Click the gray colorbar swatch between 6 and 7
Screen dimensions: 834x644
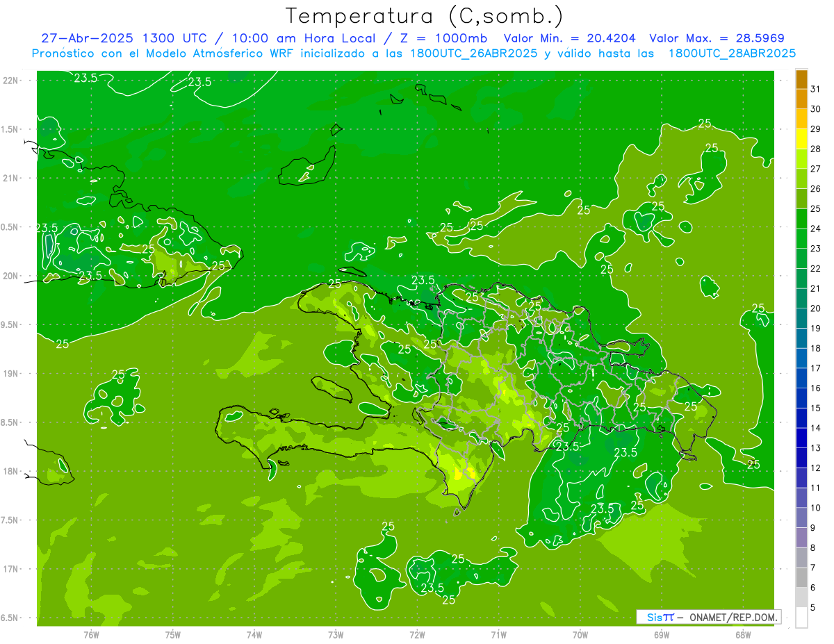point(801,577)
